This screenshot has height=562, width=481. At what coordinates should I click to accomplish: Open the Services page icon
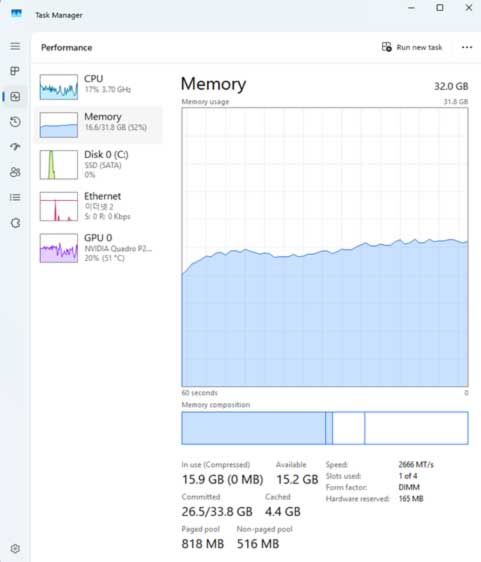pyautogui.click(x=15, y=223)
